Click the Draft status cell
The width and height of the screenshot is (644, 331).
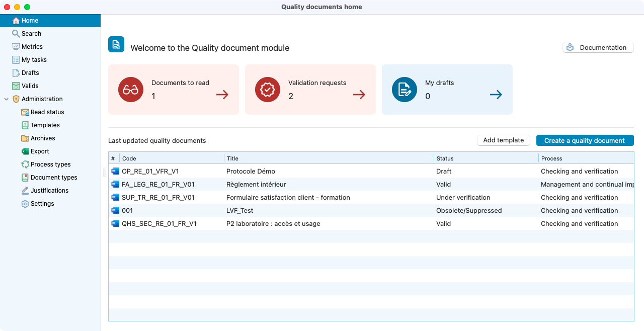click(x=444, y=171)
